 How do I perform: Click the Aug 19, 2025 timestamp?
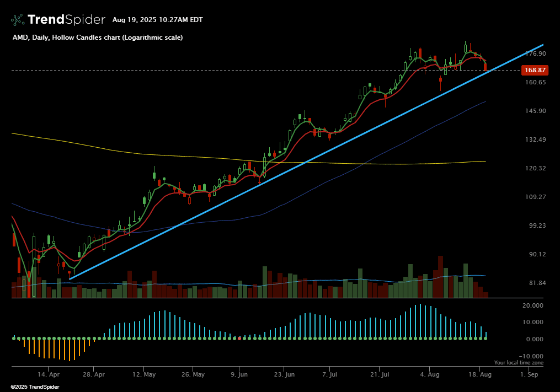pos(157,20)
